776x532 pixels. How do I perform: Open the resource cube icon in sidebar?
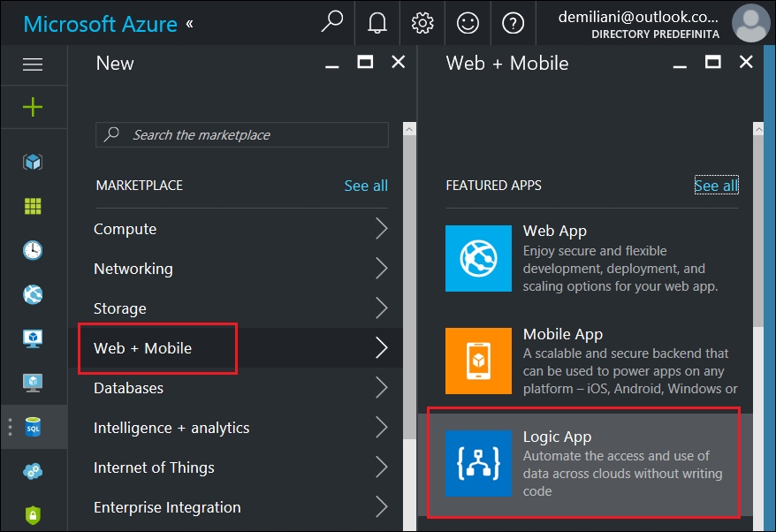pos(33,162)
